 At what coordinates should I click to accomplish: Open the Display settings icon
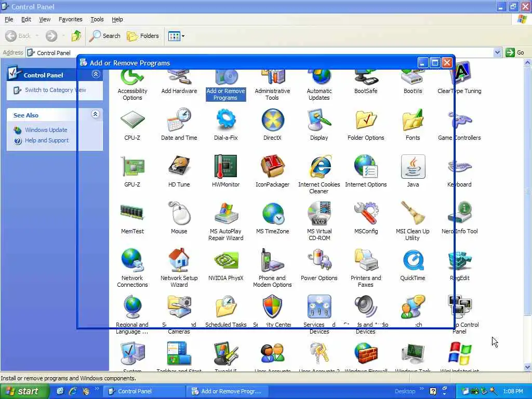pyautogui.click(x=320, y=120)
